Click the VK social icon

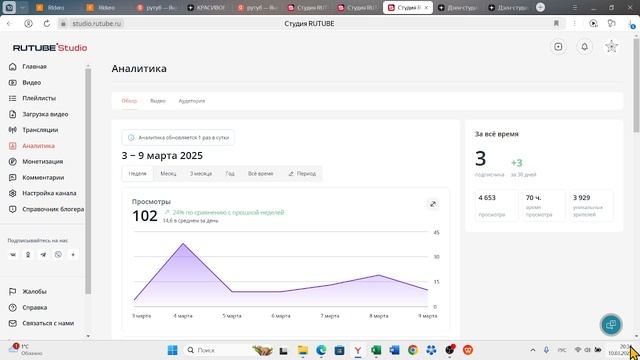coord(13,255)
